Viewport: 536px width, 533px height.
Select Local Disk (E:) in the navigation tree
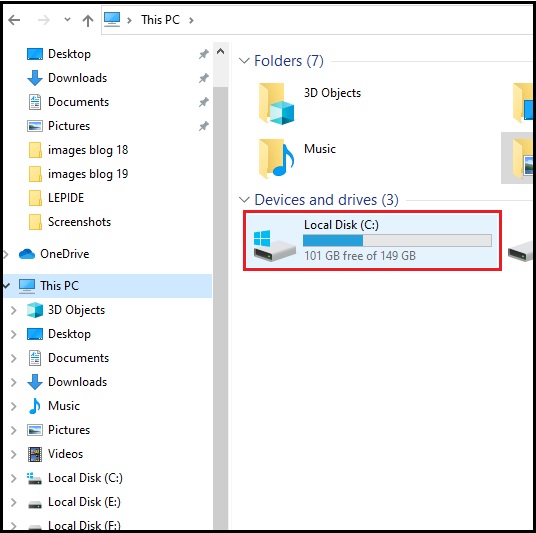pos(74,502)
